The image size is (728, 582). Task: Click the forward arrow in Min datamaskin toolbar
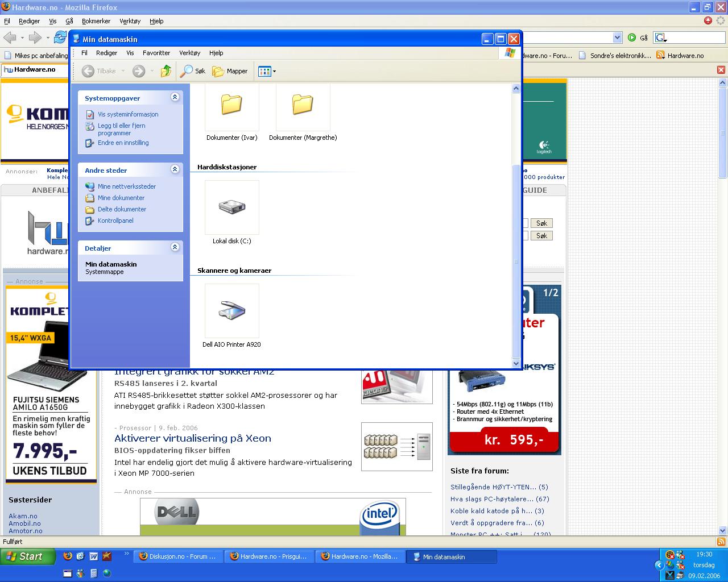pos(138,71)
